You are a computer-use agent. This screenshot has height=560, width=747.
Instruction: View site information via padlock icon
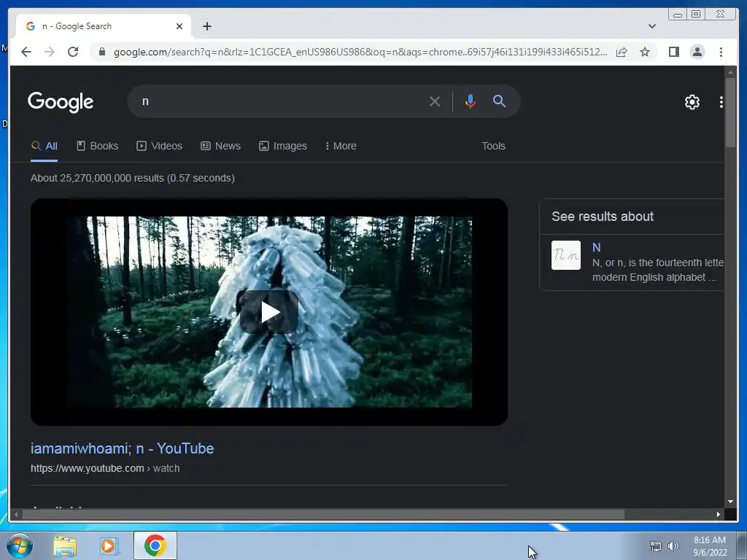tap(102, 52)
